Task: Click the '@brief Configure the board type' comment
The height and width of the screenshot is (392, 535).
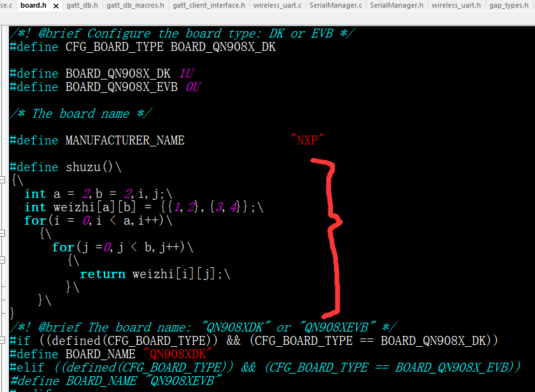Action: pos(183,33)
